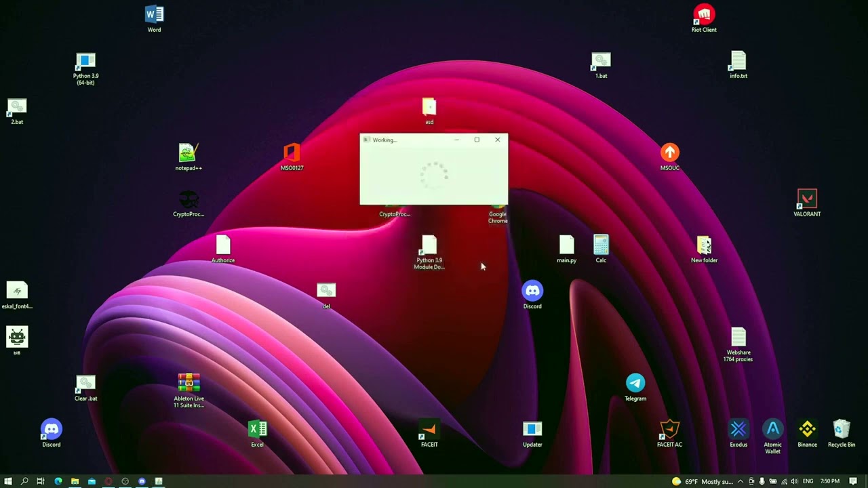
Task: Minimize the Working... window
Action: coord(456,140)
